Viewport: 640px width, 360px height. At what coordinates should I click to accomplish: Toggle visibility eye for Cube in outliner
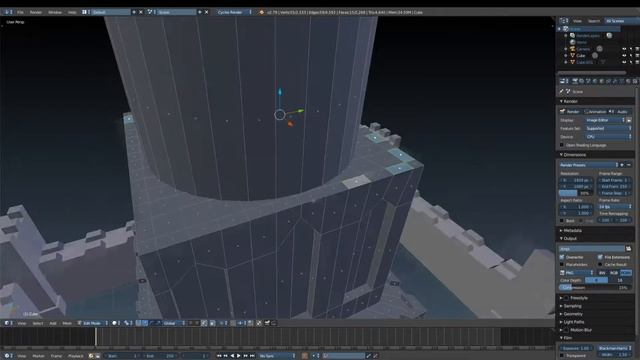click(x=624, y=56)
